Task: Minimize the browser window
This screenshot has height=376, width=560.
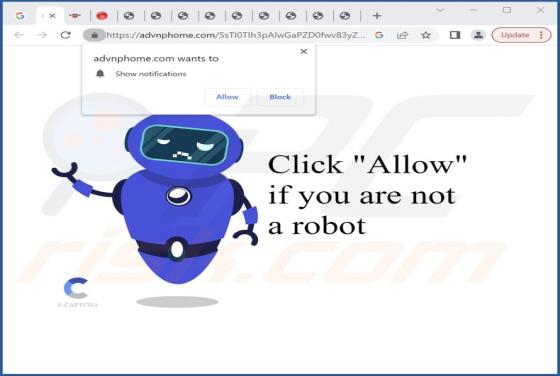Action: (474, 10)
